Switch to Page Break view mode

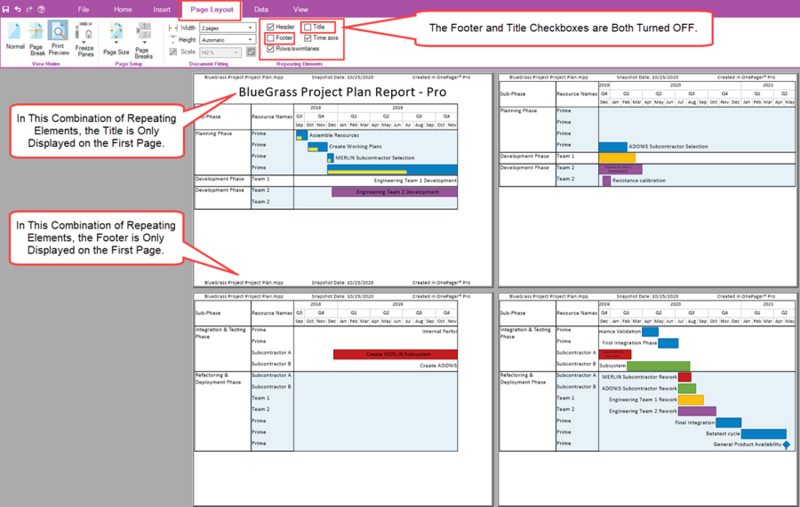pos(37,39)
